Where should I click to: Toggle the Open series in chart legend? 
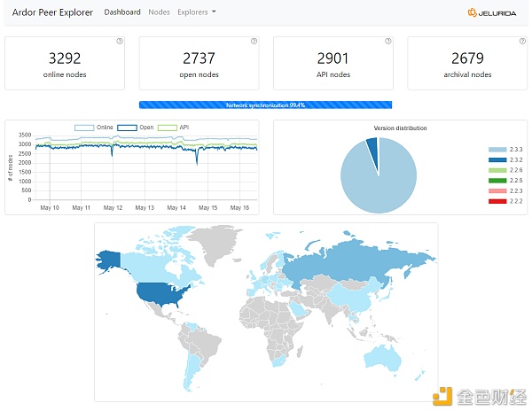[136, 128]
